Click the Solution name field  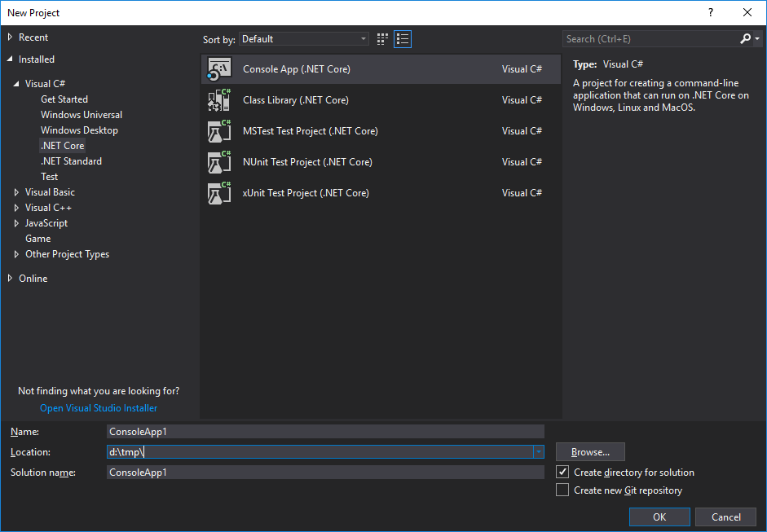tap(325, 473)
